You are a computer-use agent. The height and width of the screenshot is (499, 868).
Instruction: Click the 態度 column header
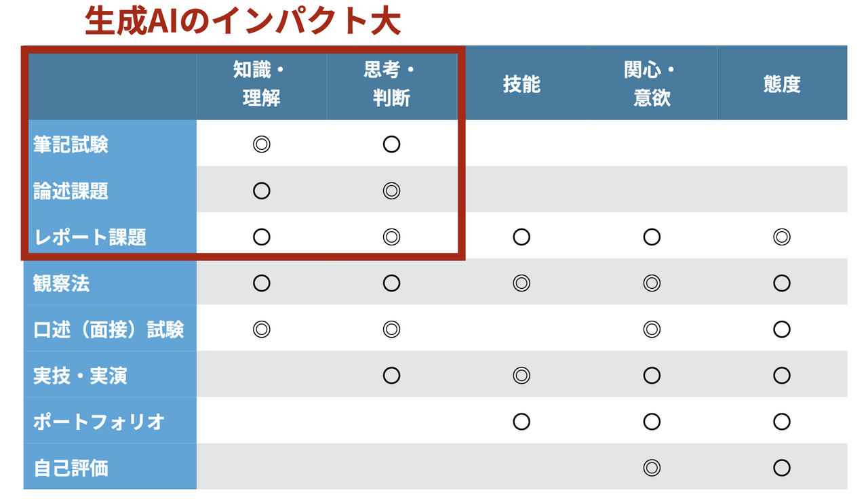pos(782,84)
